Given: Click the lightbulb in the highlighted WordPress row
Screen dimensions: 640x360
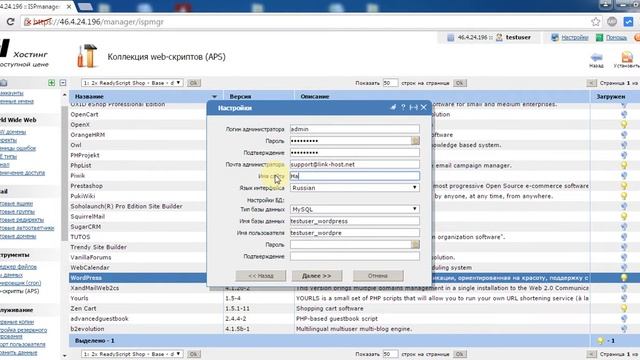Looking at the screenshot, I should coord(624,278).
